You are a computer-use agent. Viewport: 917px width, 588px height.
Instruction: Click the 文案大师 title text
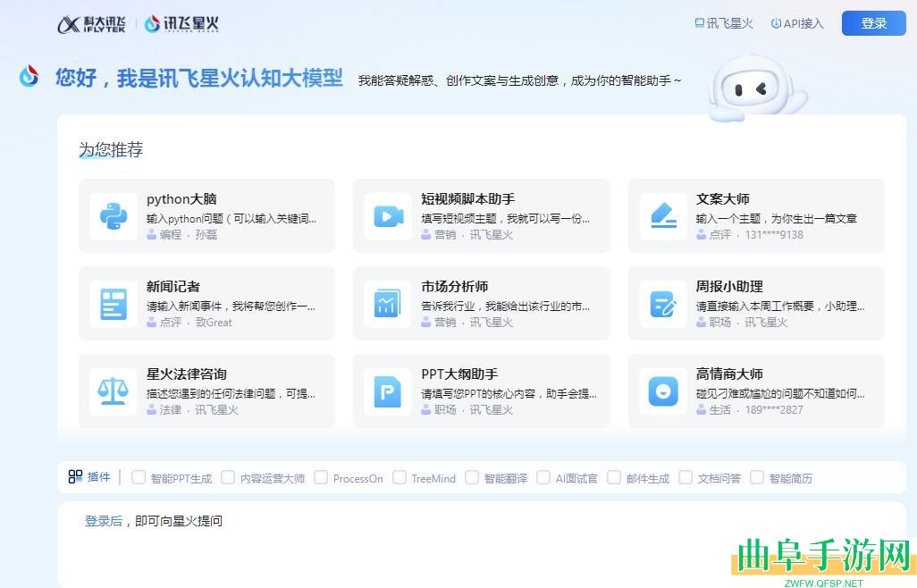(x=723, y=198)
